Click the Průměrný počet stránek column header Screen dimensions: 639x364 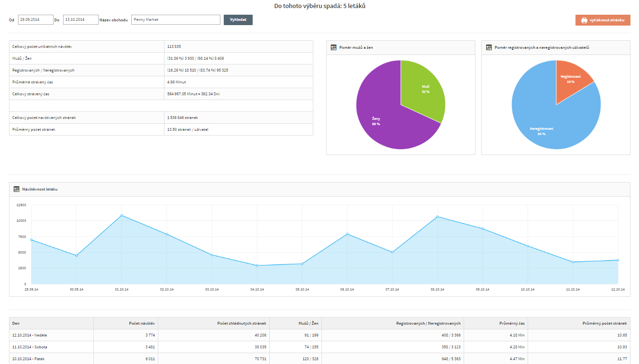(579, 323)
